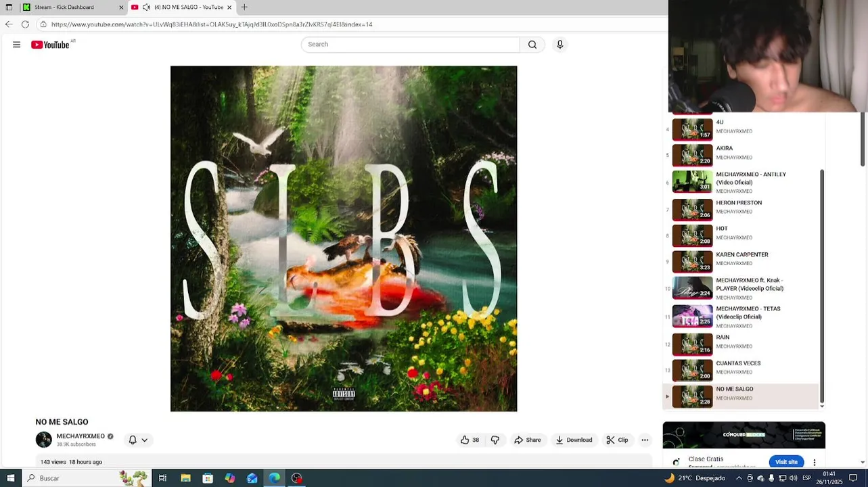This screenshot has width=868, height=487.
Task: Open Conquer Blocks ad banner
Action: pos(744,435)
